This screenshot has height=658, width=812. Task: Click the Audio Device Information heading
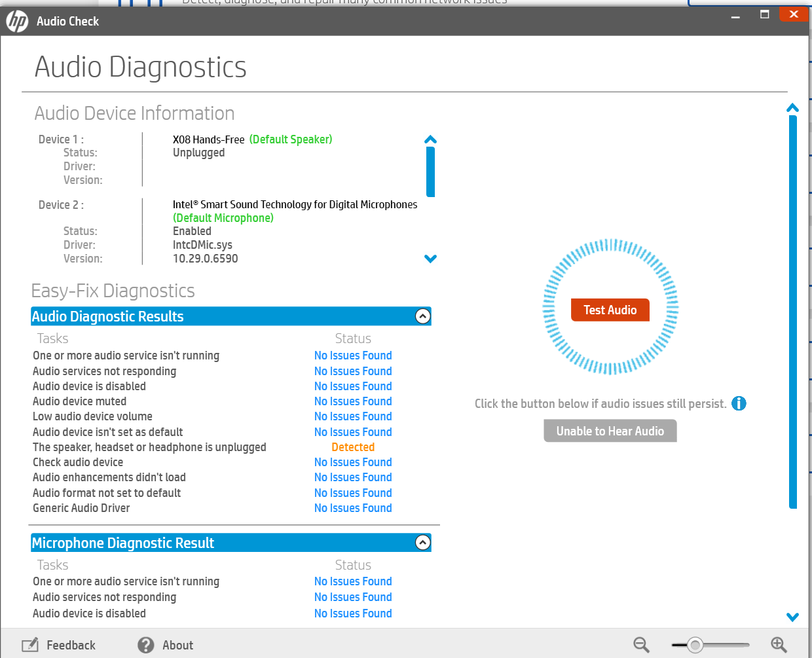click(x=134, y=113)
